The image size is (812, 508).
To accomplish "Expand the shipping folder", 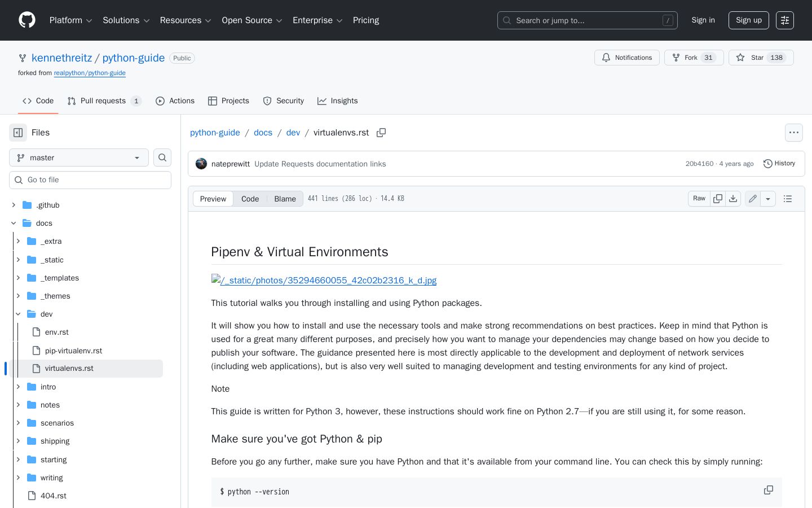I will click(18, 441).
